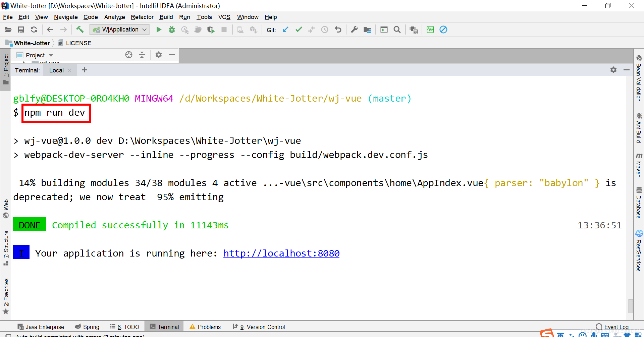Open the File menu
The height and width of the screenshot is (337, 644).
coord(8,17)
